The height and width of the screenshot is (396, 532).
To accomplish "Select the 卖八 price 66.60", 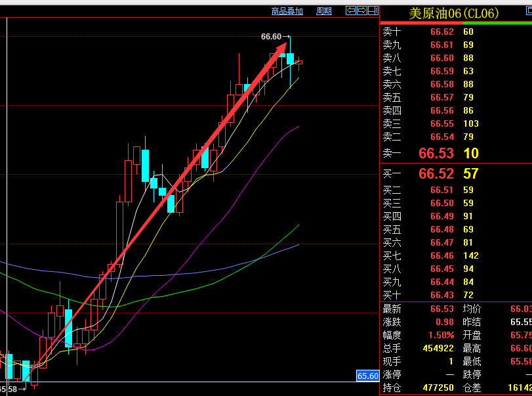I will pos(441,58).
